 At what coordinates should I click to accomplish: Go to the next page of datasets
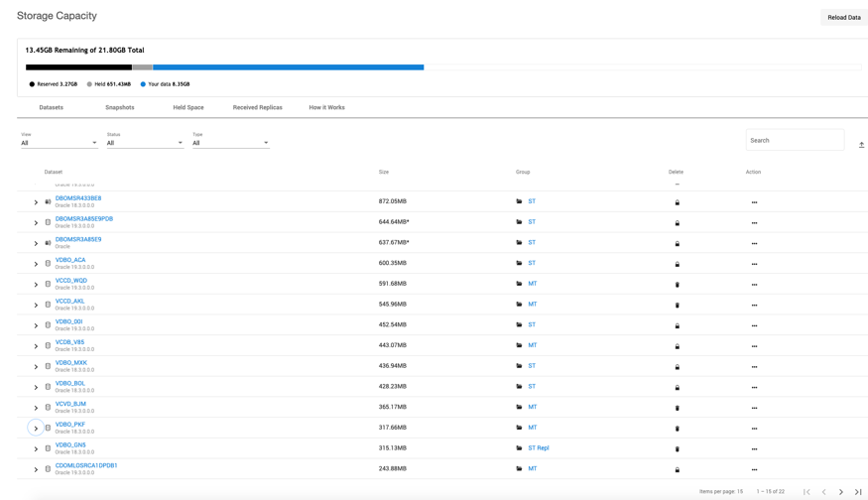point(841,492)
